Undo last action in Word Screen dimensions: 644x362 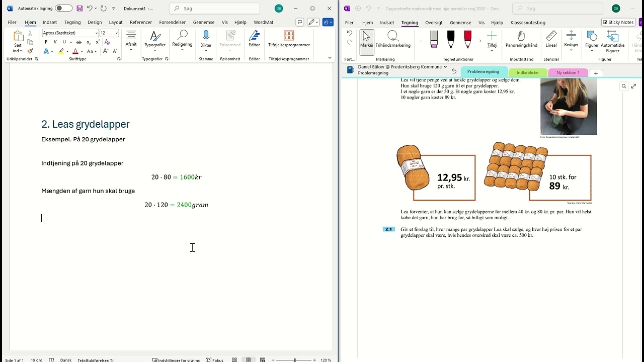pyautogui.click(x=90, y=9)
